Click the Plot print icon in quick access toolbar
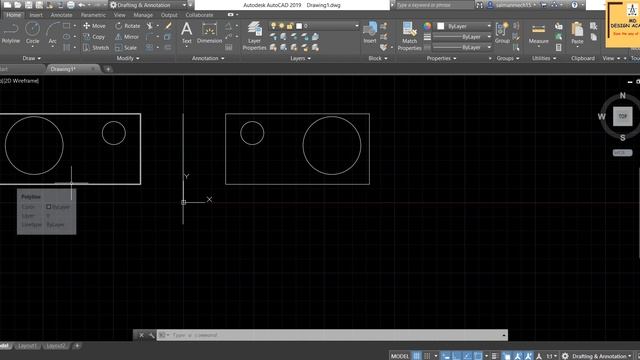The image size is (640, 360). pyautogui.click(x=71, y=5)
